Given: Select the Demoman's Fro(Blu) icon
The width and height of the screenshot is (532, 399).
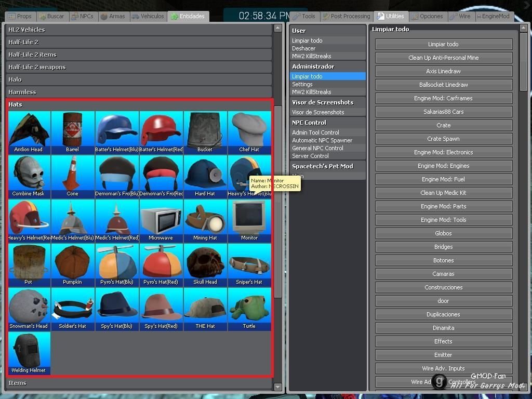Looking at the screenshot, I should [117, 177].
